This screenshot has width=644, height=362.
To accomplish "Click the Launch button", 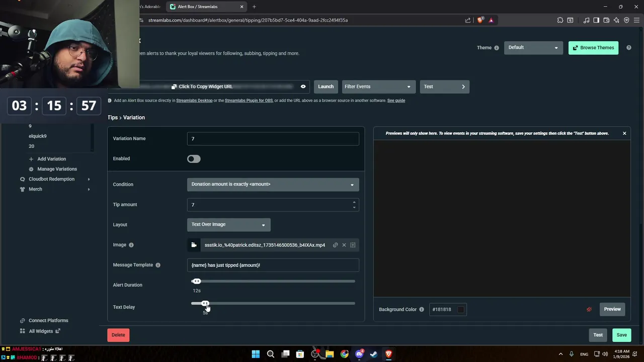I will tap(326, 86).
